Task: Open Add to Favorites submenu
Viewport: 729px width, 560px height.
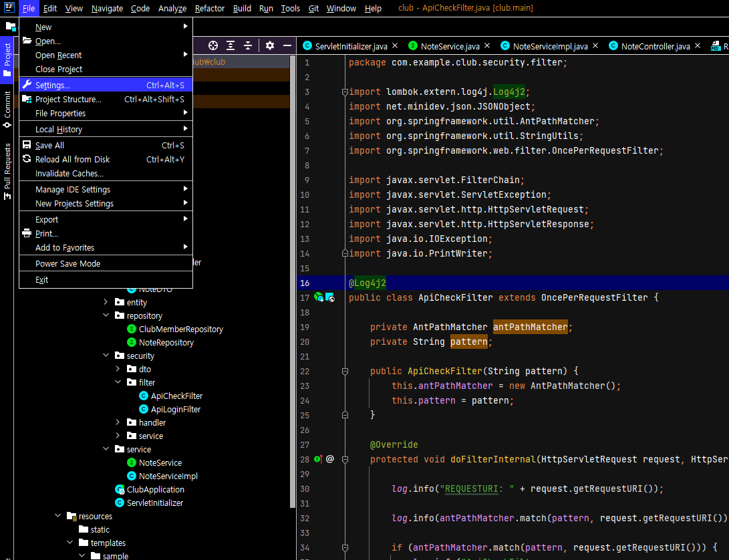Action: coord(106,247)
